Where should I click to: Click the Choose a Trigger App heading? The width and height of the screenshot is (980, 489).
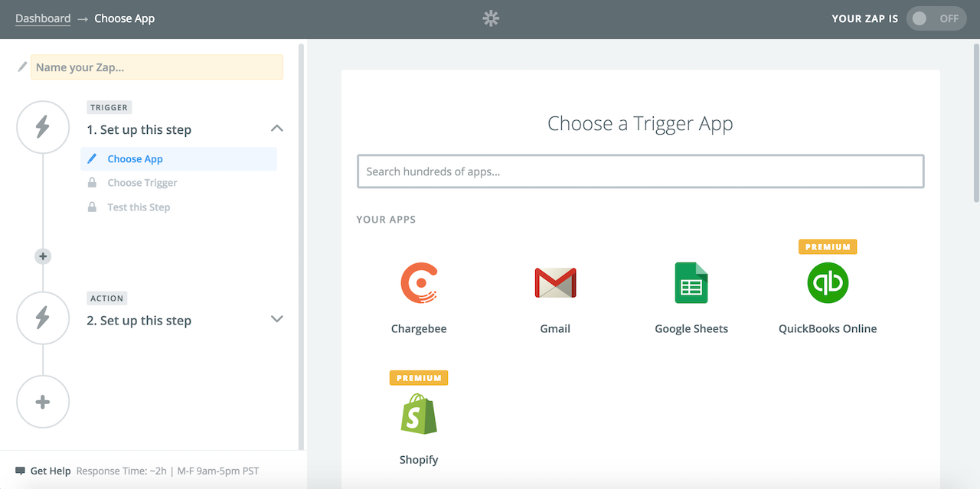[640, 124]
